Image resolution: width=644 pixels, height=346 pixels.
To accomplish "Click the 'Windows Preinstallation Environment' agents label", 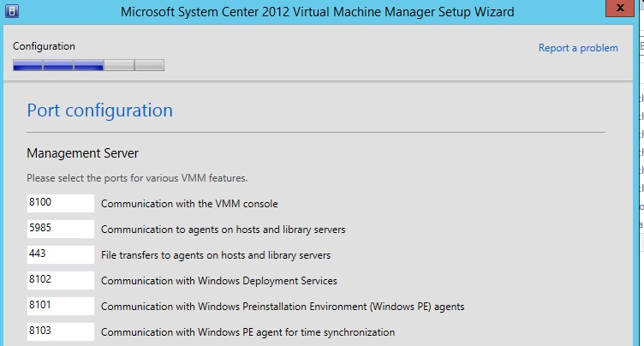I will (x=283, y=307).
